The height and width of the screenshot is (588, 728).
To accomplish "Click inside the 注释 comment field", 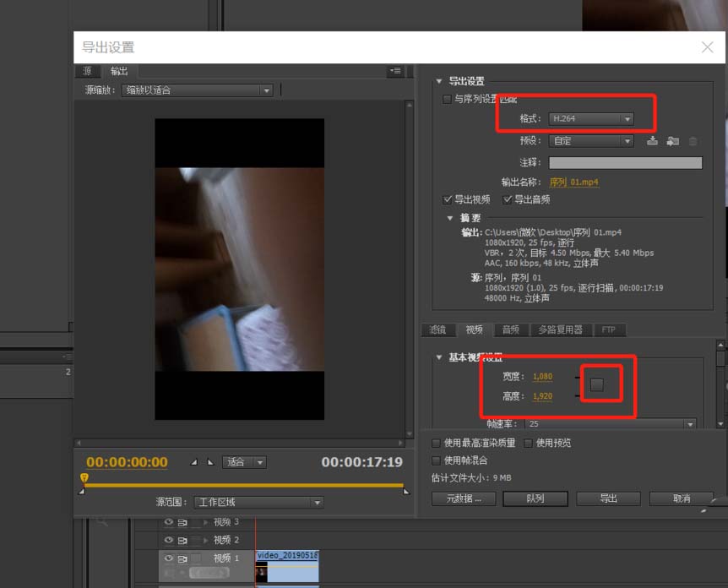I will 625,161.
